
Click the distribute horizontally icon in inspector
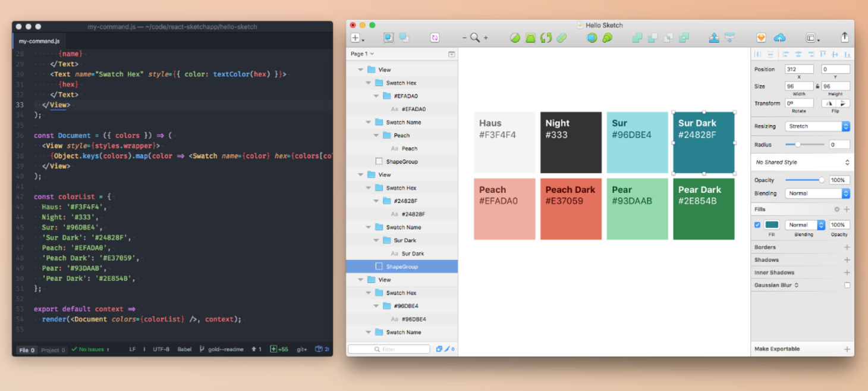757,54
